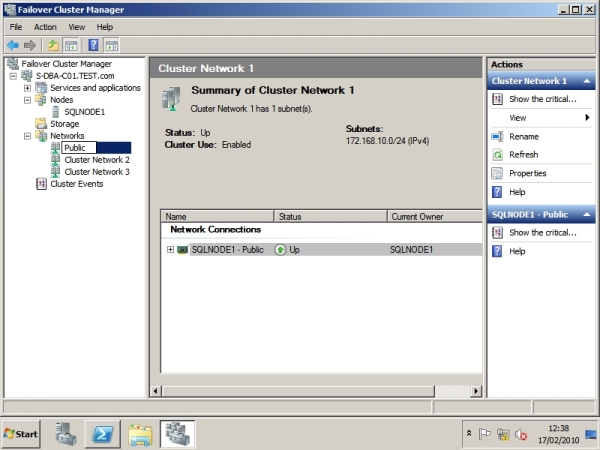
Task: Expand the SQLNODE1 - Public connection row
Action: point(170,249)
